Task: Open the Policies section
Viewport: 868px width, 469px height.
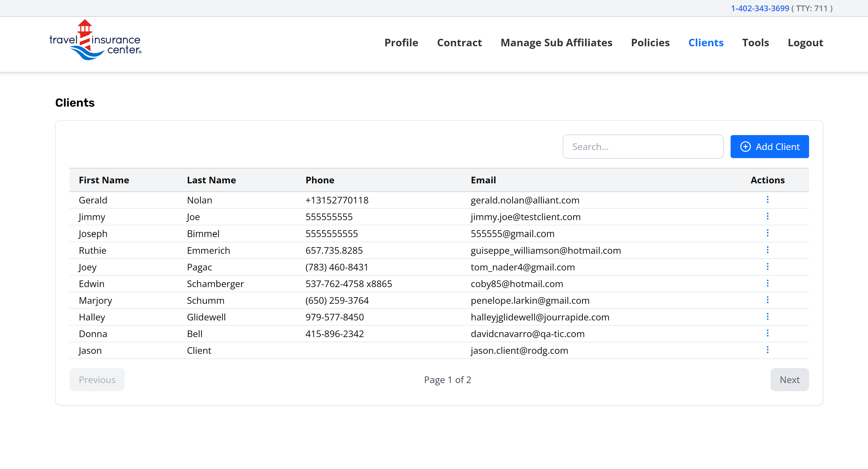Action: (650, 43)
